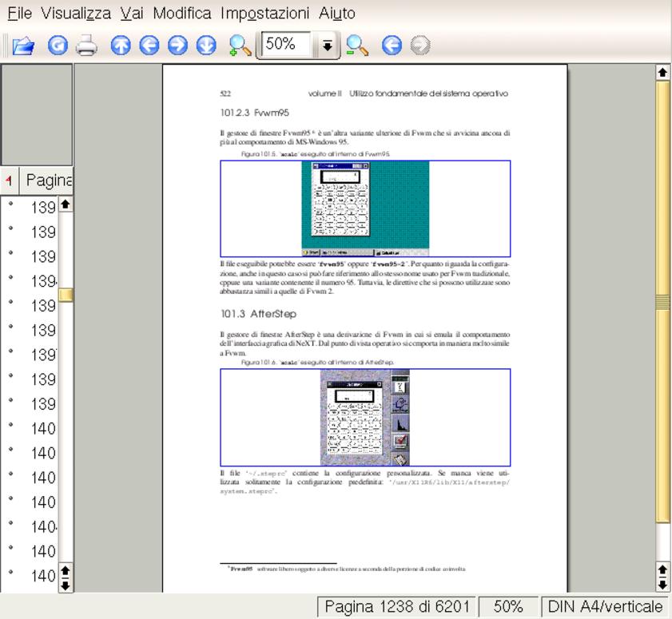Click the DIN A4/verticale status label
The width and height of the screenshot is (672, 619).
[605, 607]
